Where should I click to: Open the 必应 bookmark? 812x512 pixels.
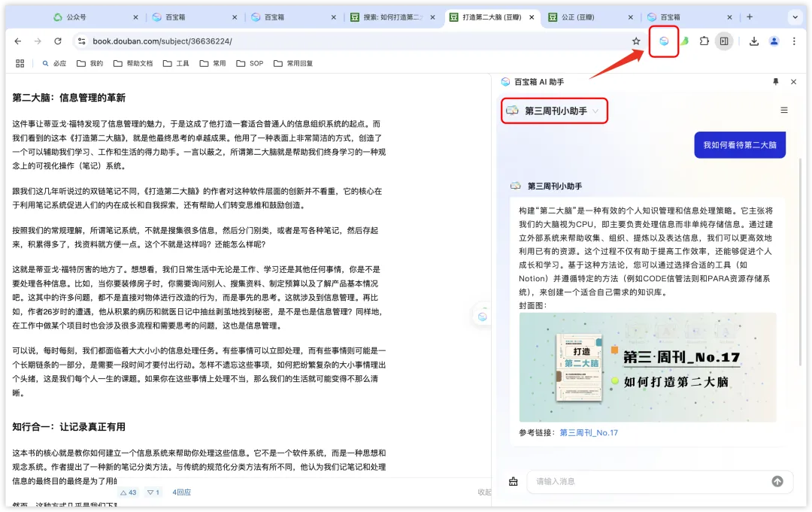pyautogui.click(x=54, y=63)
